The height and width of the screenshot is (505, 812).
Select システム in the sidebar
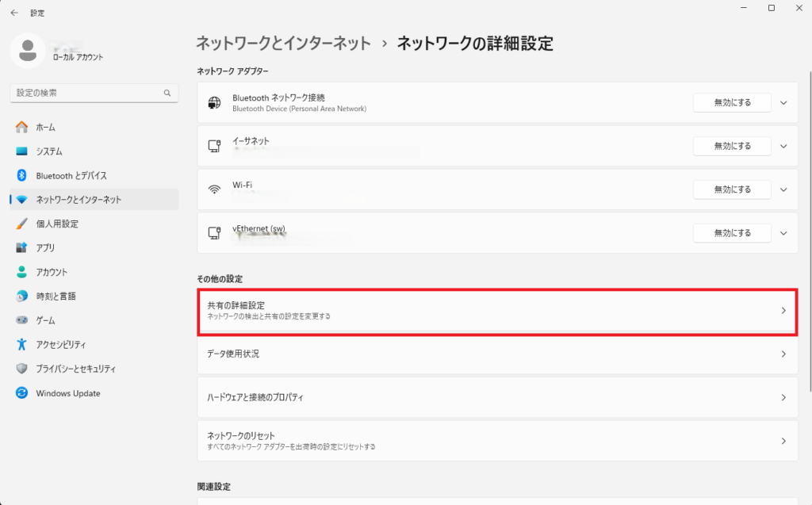[x=49, y=151]
